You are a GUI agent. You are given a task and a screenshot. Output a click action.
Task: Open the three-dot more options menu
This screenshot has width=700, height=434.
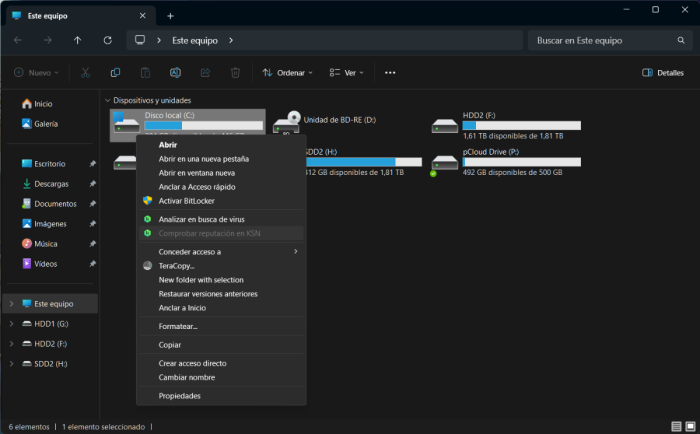tap(390, 73)
